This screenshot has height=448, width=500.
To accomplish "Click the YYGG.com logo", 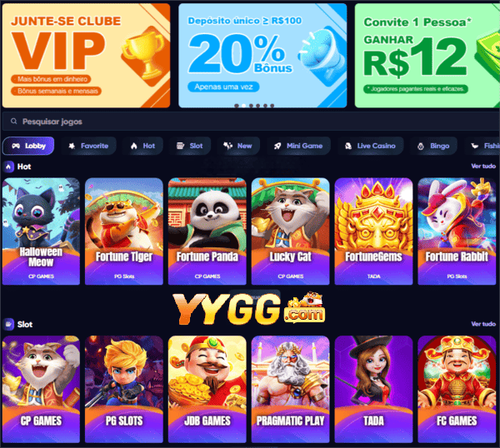I will 249,308.
